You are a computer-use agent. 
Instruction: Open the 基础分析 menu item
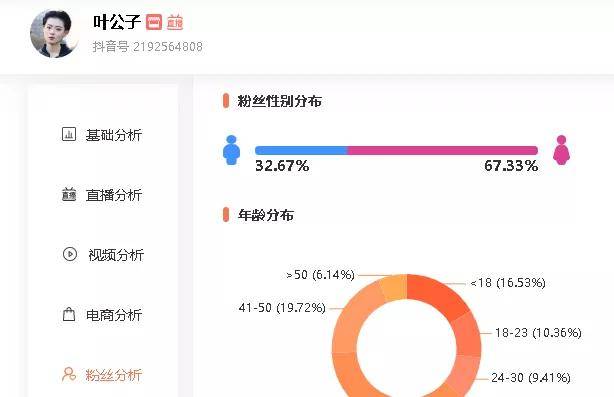[x=103, y=135]
